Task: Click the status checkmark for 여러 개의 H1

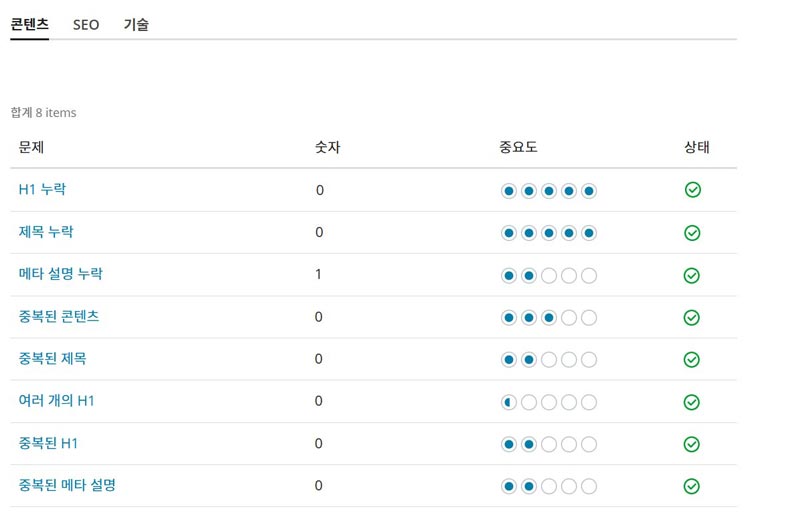Action: 692,402
